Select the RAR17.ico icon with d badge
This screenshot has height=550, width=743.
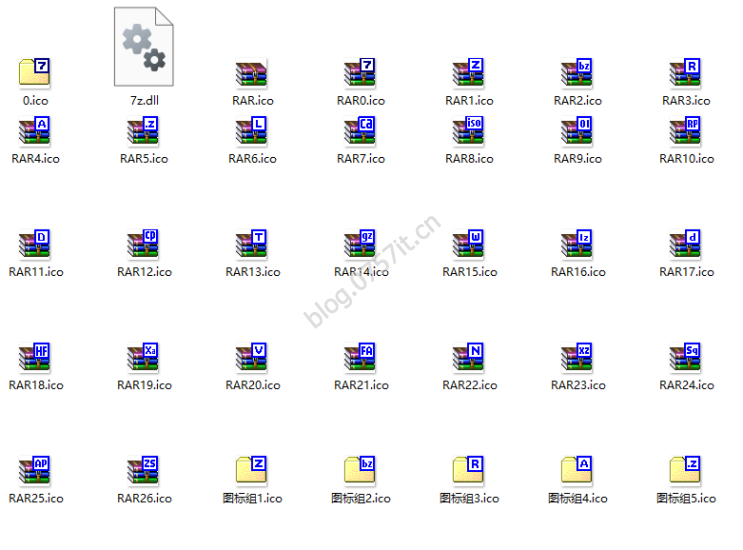click(686, 244)
